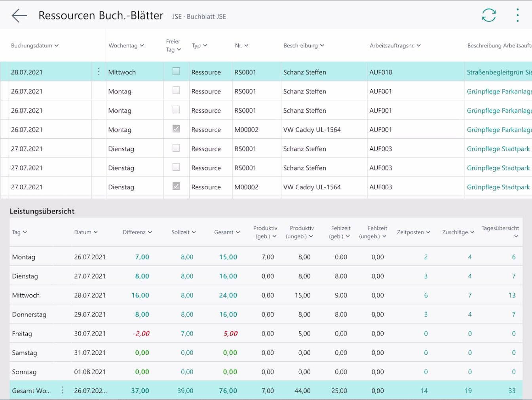Viewport: 532px width, 400px height.
Task: Refresh the page with sync icon
Action: (489, 15)
